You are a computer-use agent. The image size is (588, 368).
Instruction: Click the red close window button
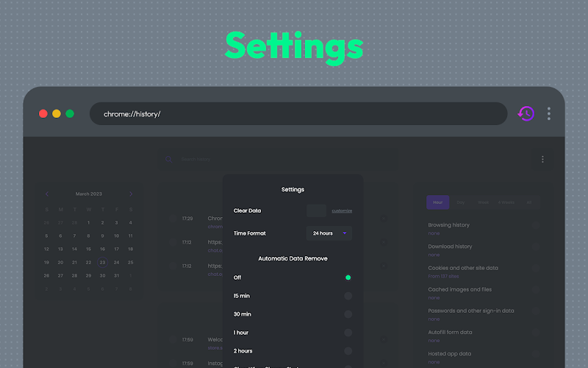click(43, 113)
